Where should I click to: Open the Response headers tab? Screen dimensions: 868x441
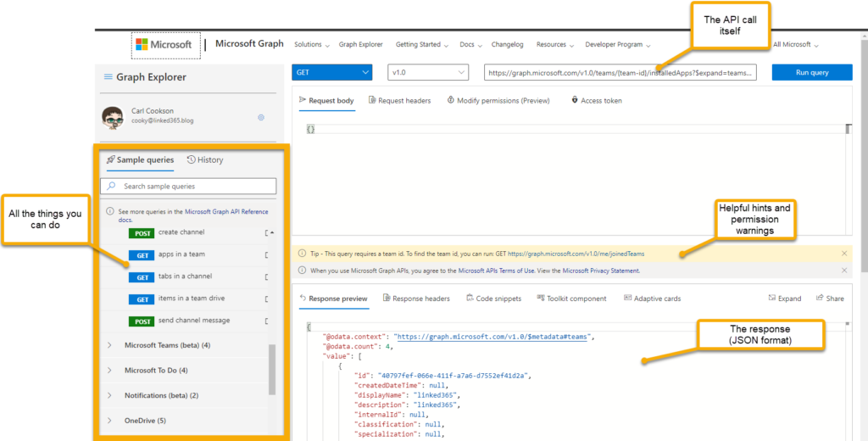(x=416, y=299)
